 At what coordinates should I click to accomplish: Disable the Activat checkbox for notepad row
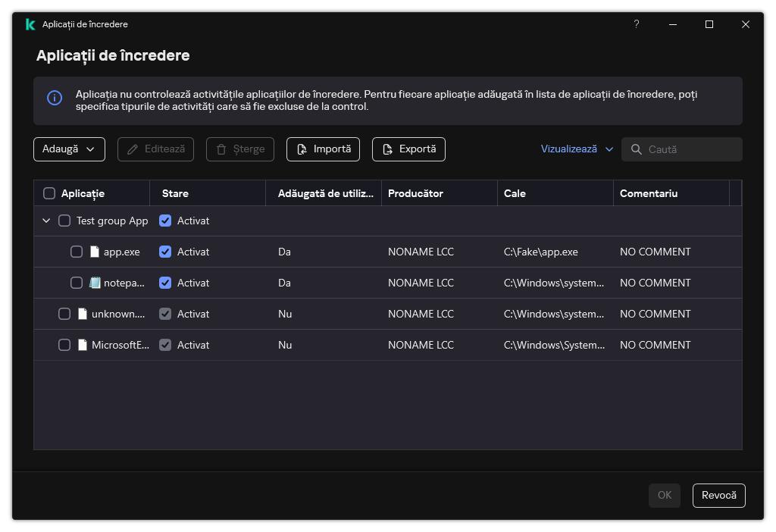165,283
